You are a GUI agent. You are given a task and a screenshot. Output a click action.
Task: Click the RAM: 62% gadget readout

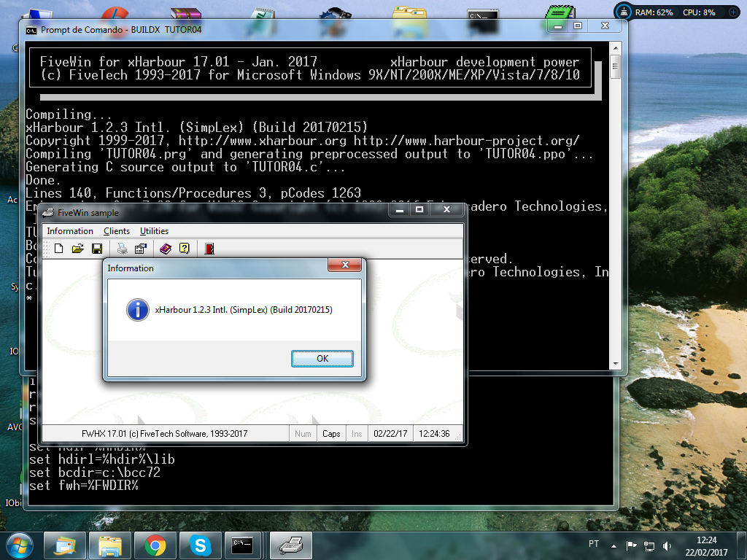(654, 12)
